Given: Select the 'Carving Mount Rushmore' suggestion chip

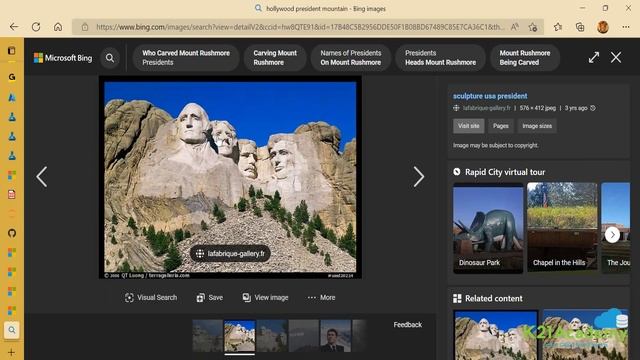Looking at the screenshot, I should 275,58.
